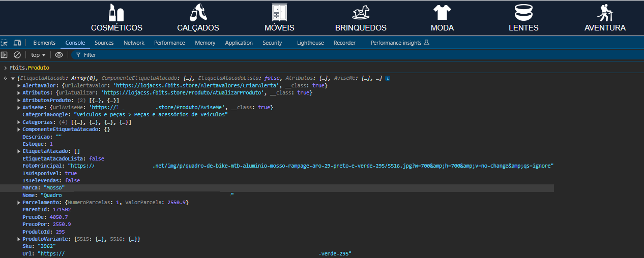Click the CategoriaGoogle value string
This screenshot has height=258, width=644.
coord(151,115)
